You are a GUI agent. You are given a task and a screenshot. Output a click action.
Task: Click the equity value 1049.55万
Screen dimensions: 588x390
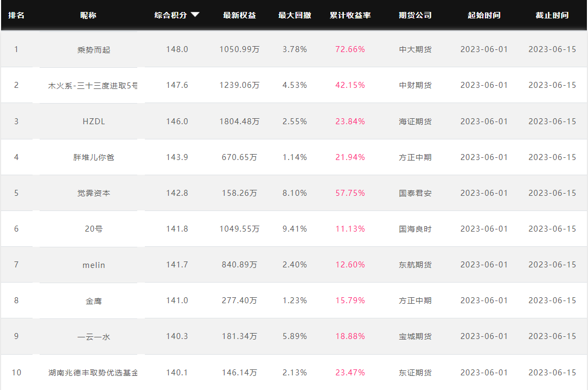point(240,229)
